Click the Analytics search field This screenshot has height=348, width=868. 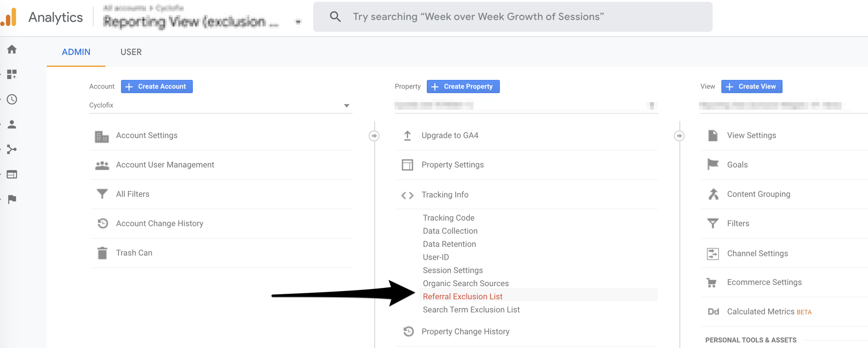512,17
